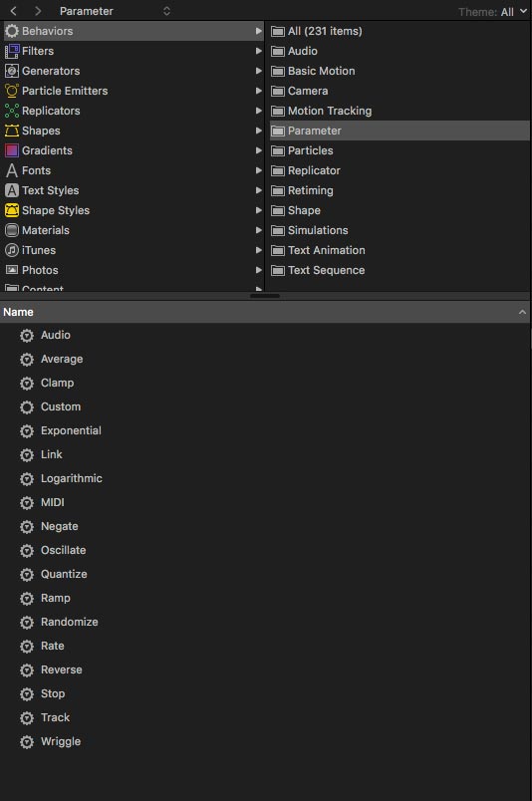
Task: Open the Theme dropdown set to All
Action: point(514,12)
